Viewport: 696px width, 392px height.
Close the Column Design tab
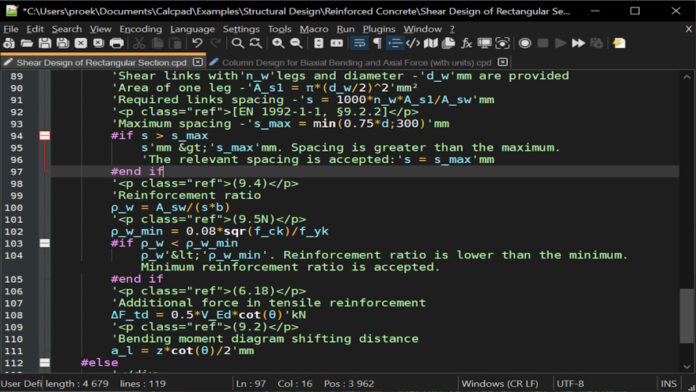click(x=502, y=62)
